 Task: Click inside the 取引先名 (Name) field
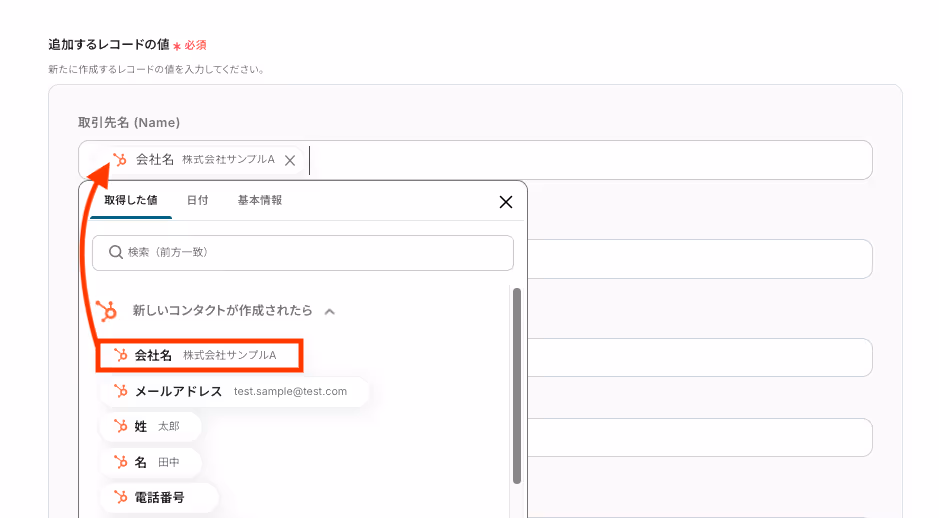pyautogui.click(x=475, y=160)
